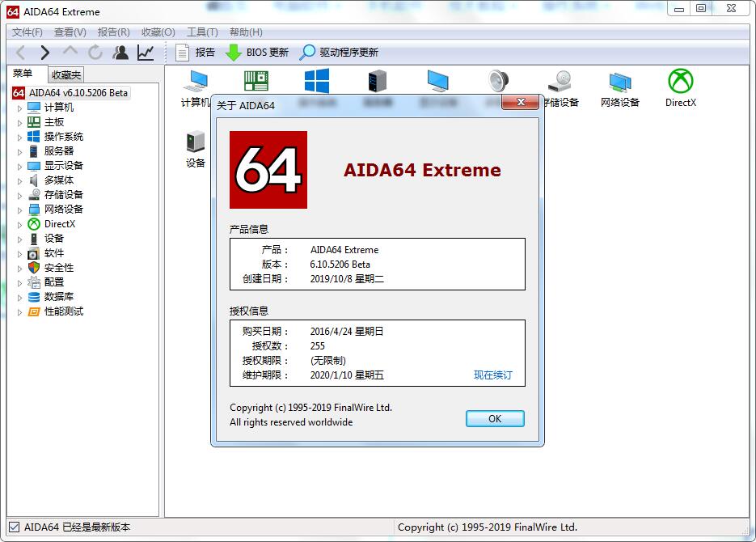Go back with the left arrow toolbar icon
756x542 pixels.
click(21, 52)
